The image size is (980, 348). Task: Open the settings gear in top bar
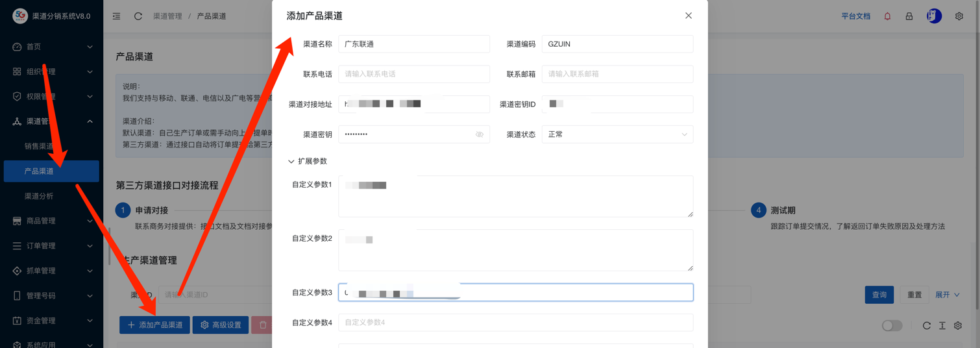[959, 16]
